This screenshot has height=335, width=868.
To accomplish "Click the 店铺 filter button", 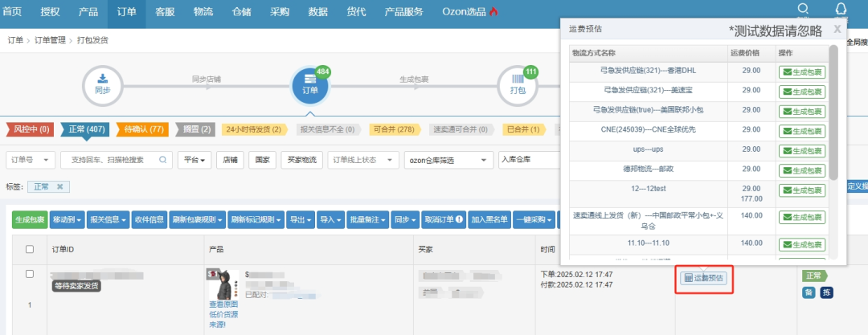I will click(x=230, y=160).
